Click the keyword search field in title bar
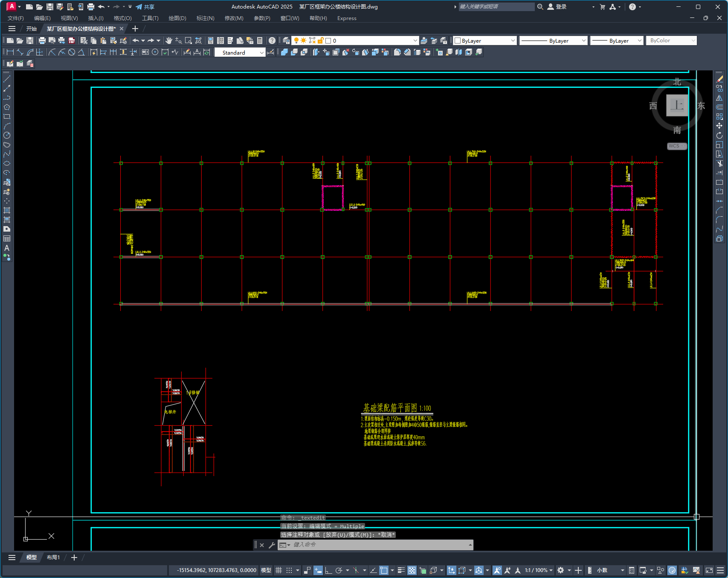728x578 pixels. click(496, 7)
